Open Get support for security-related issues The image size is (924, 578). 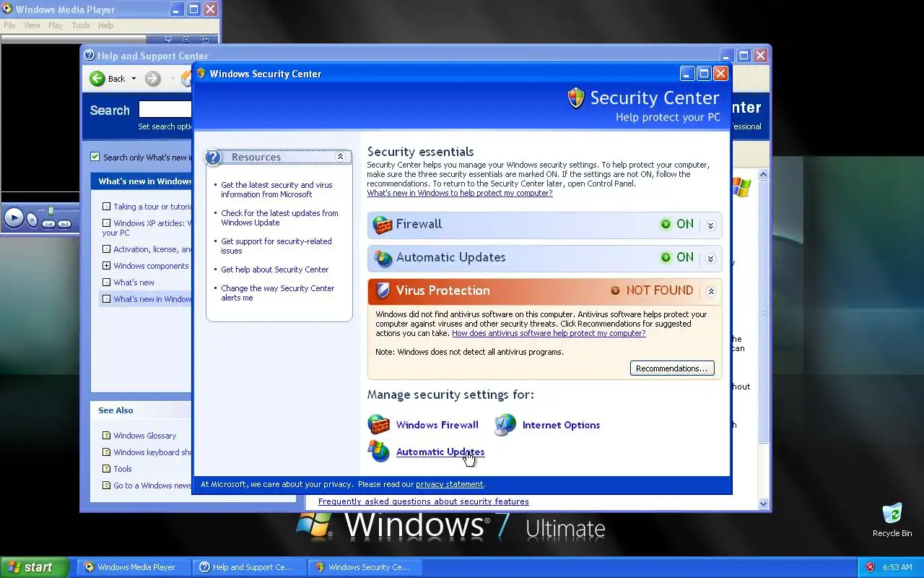[276, 246]
